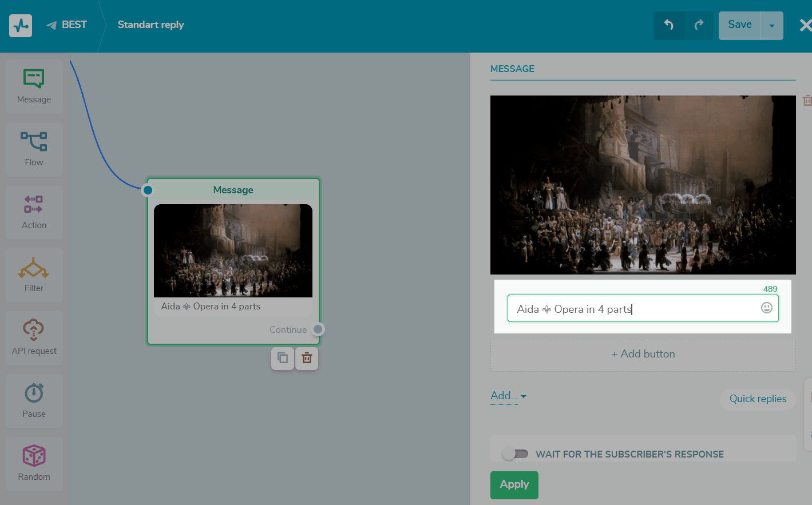
Task: Add an API request block
Action: [34, 338]
